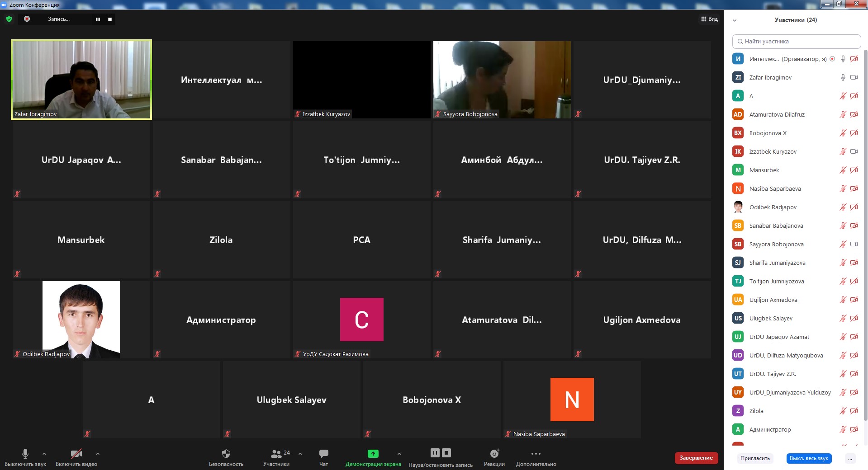The width and height of the screenshot is (868, 470).
Task: Stop recording in top-left indicator
Action: click(110, 19)
